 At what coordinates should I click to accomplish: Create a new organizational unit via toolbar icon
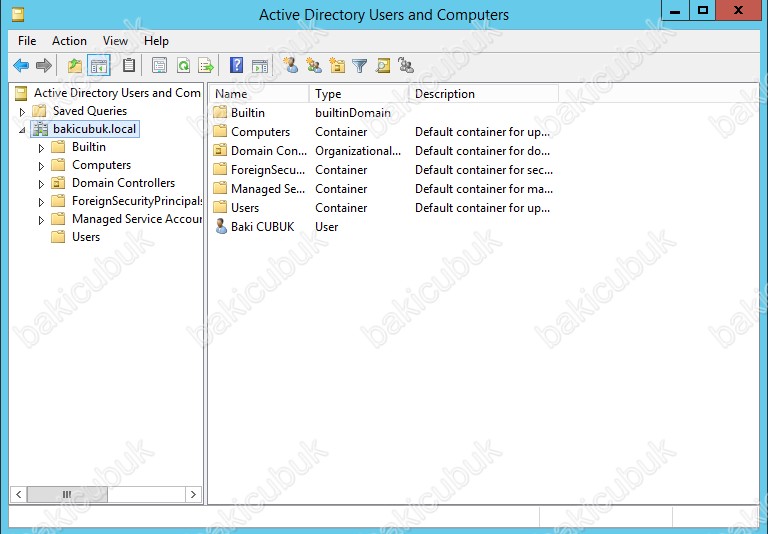tap(337, 65)
